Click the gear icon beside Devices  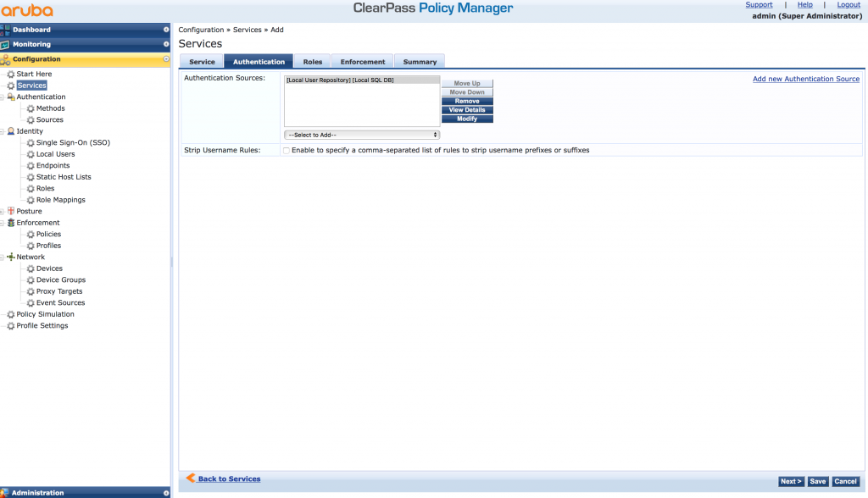31,268
